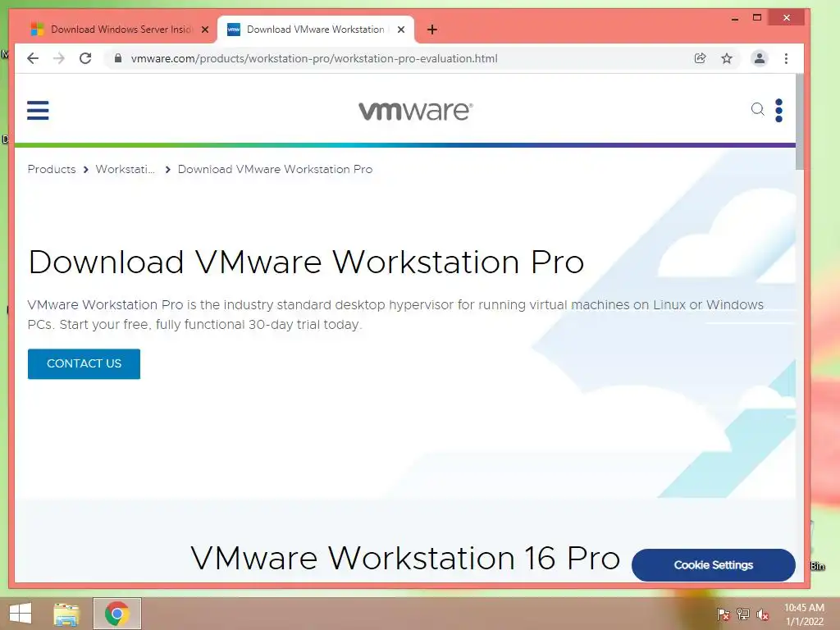Open VMware site search
This screenshot has height=630, width=840.
[757, 109]
